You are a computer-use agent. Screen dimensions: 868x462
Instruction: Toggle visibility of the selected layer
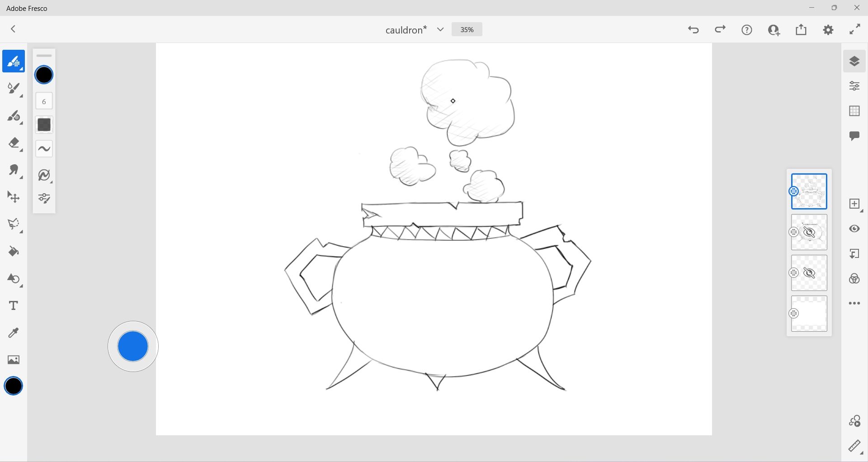coord(854,229)
